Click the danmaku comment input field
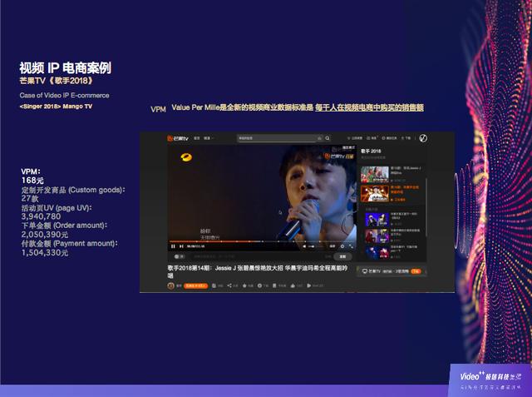The width and height of the screenshot is (532, 397). (x=258, y=256)
